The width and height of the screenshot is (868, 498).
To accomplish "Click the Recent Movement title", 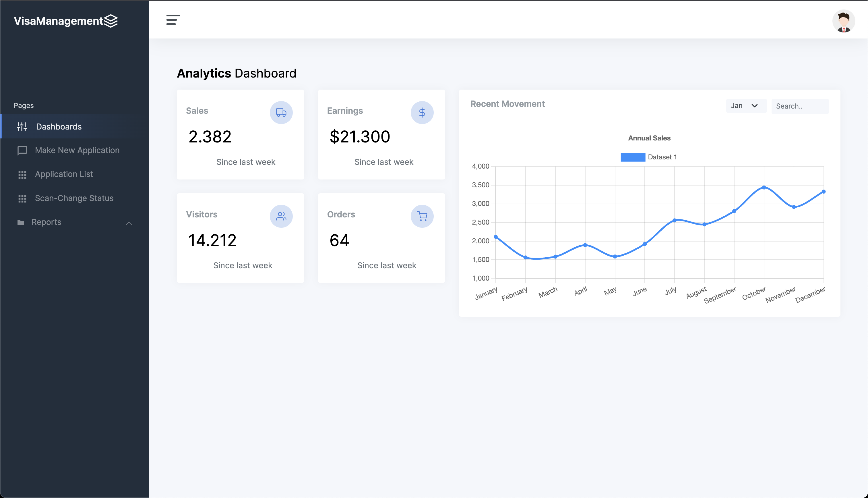I will 507,104.
